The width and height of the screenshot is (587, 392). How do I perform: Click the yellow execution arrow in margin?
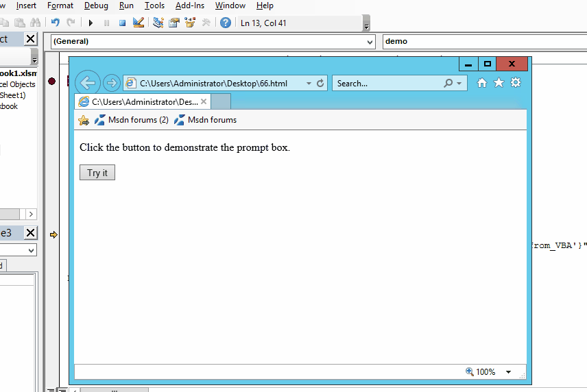pyautogui.click(x=53, y=234)
